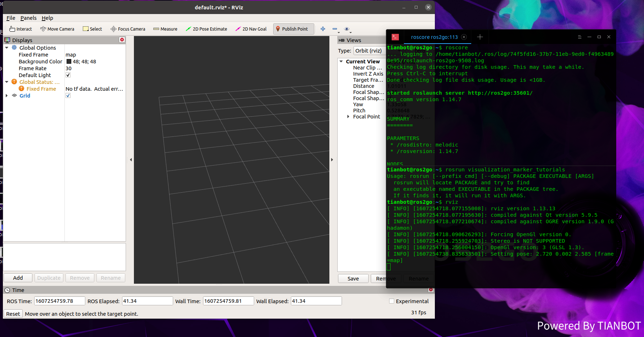Expand the Grid display properties
Screen dimensions: 644x337
pyautogui.click(x=7, y=95)
